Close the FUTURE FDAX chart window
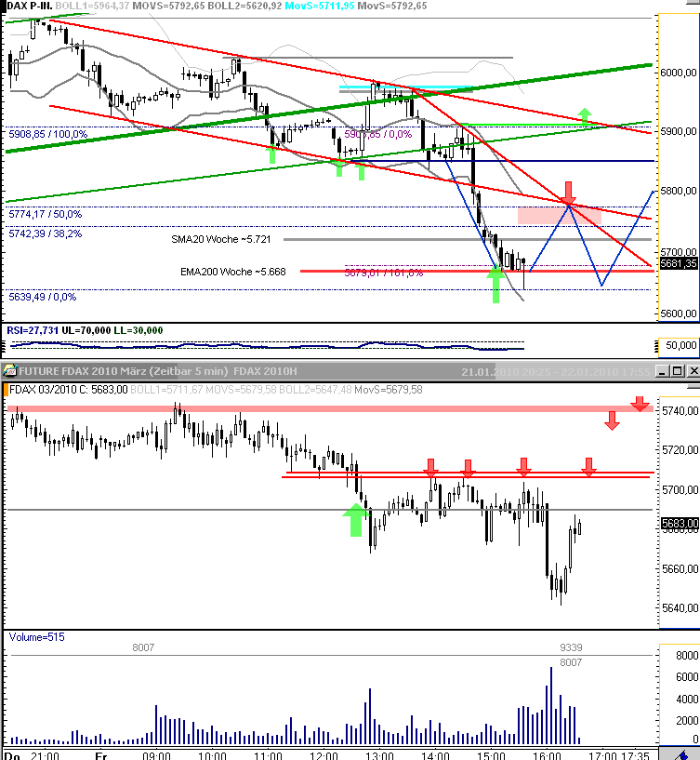The width and height of the screenshot is (700, 760). (693, 371)
